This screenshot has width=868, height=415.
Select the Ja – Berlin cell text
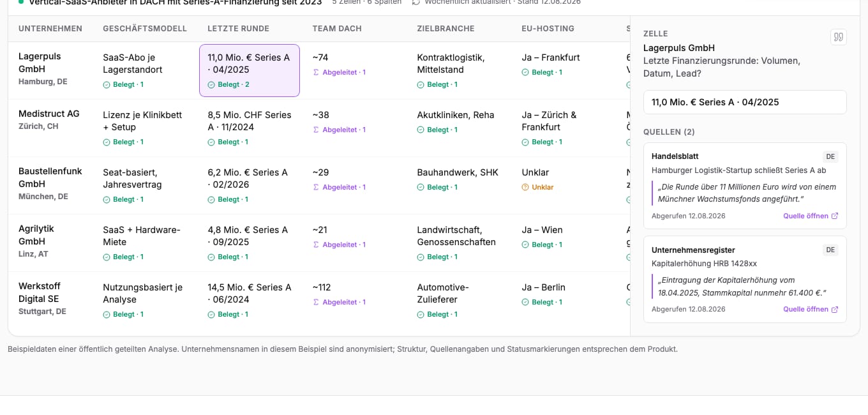(x=544, y=287)
